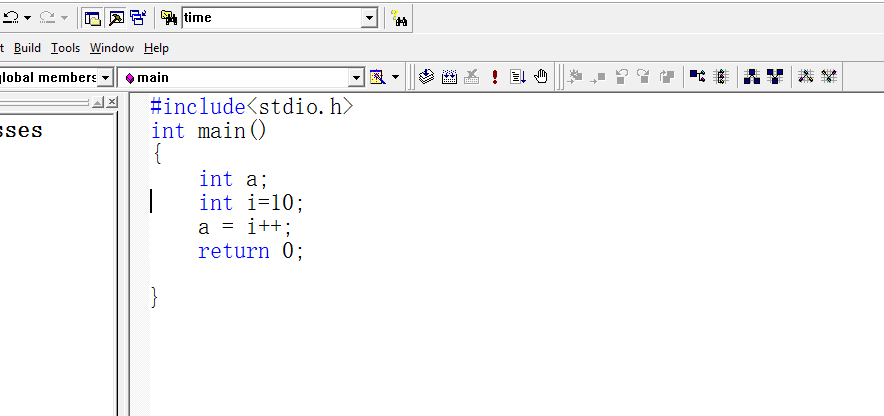Image resolution: width=884 pixels, height=416 pixels.
Task: Toggle the Output window icon
Action: pos(115,18)
